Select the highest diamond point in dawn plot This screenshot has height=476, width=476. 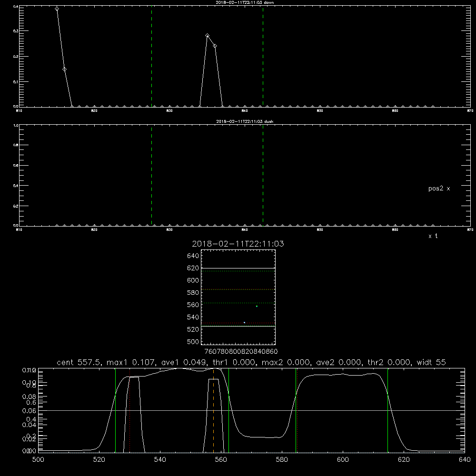[57, 9]
